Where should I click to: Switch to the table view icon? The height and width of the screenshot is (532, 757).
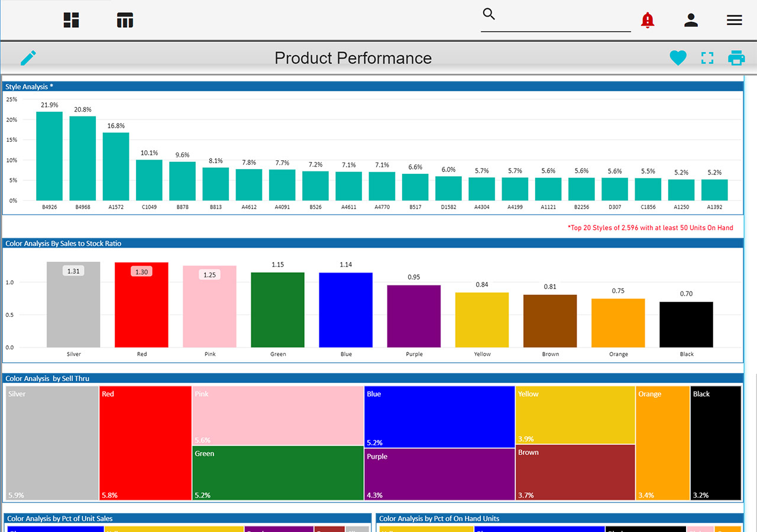pos(125,20)
